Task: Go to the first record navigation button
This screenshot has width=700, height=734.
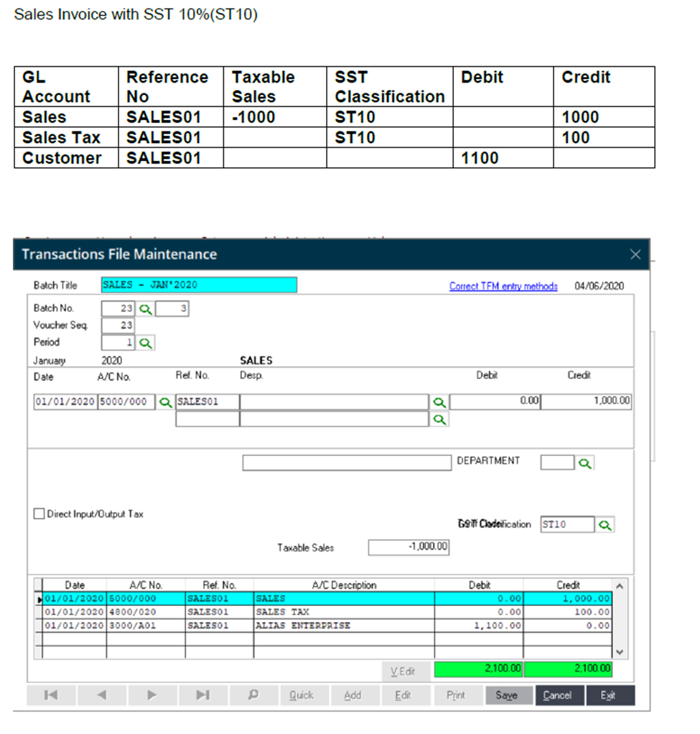Action: 51,695
